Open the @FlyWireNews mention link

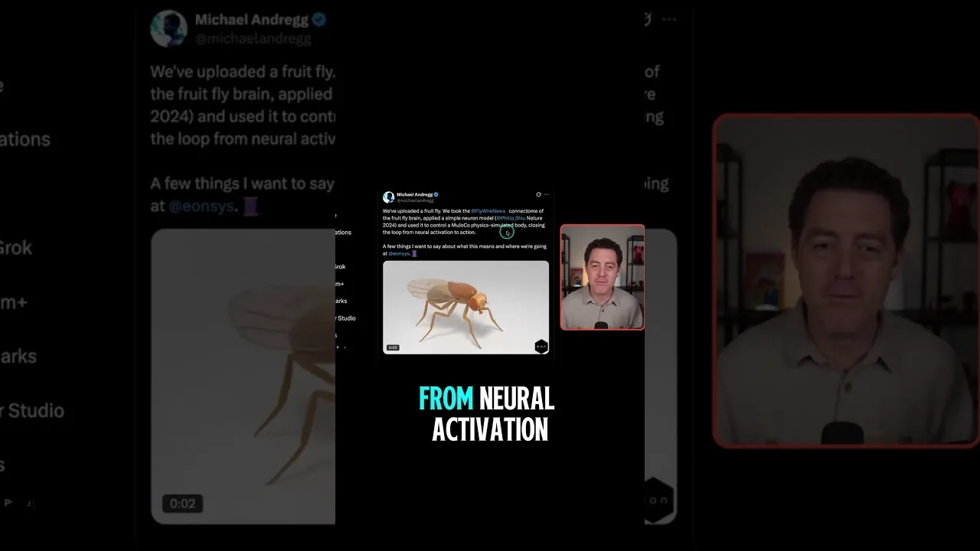(x=488, y=210)
